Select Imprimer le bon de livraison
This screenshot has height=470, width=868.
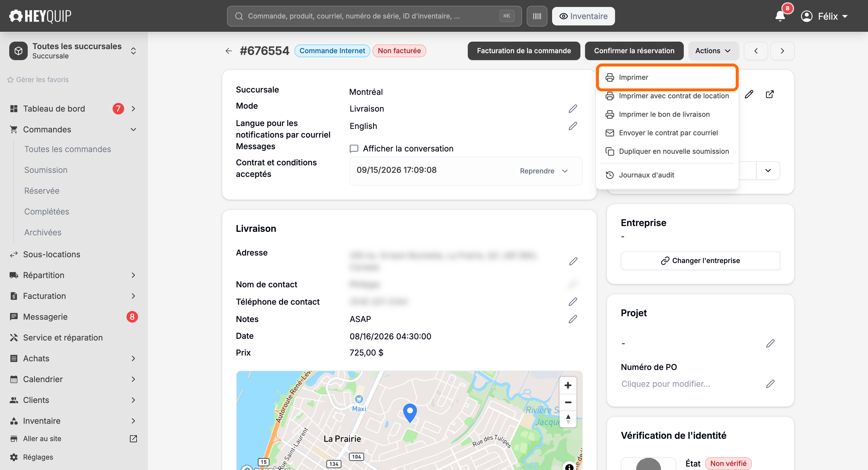pyautogui.click(x=667, y=114)
